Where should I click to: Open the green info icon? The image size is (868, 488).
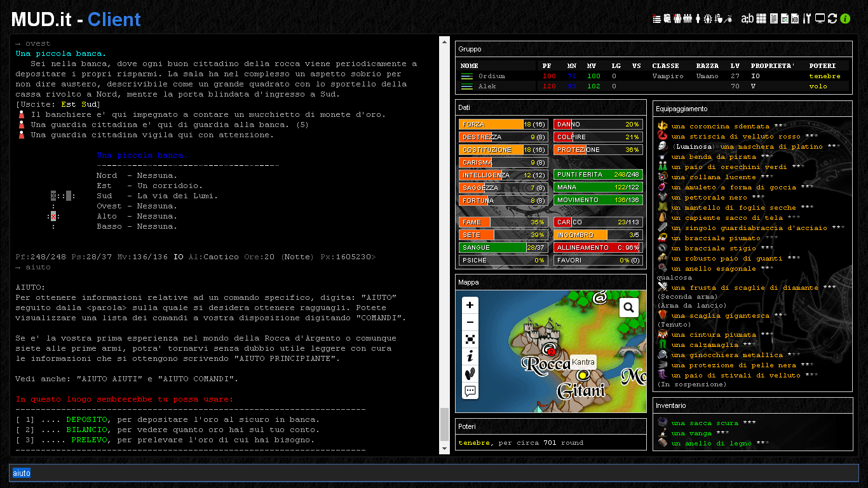[x=845, y=18]
